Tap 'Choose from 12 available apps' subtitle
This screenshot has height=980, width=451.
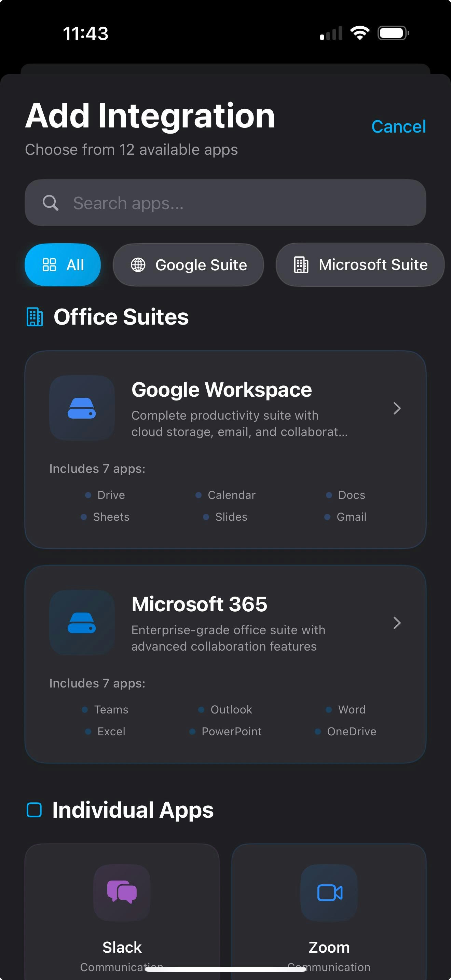tap(132, 150)
